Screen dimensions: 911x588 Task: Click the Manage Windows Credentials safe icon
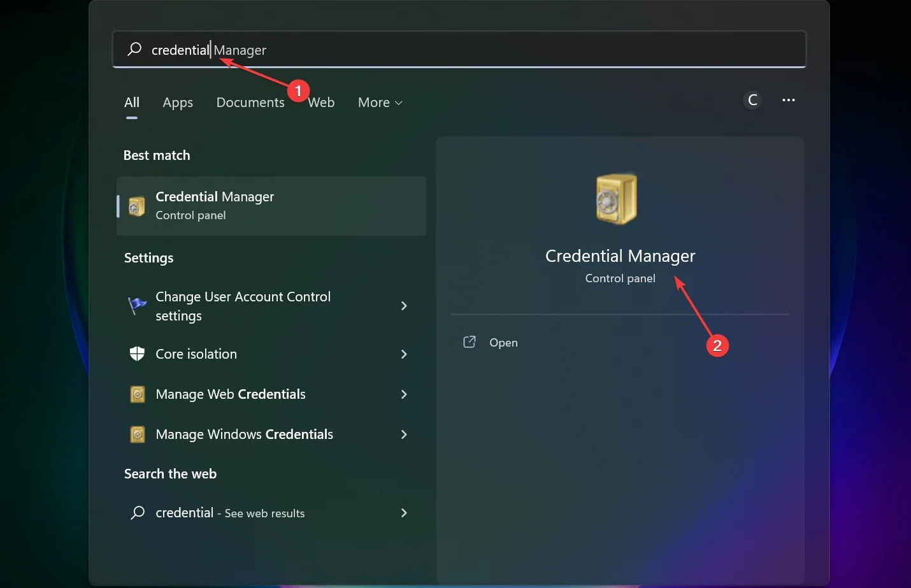point(137,434)
